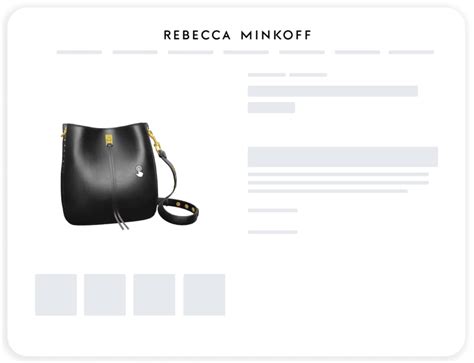Click the second breadcrumb placeholder above the title
This screenshot has width=474, height=363.
(308, 75)
